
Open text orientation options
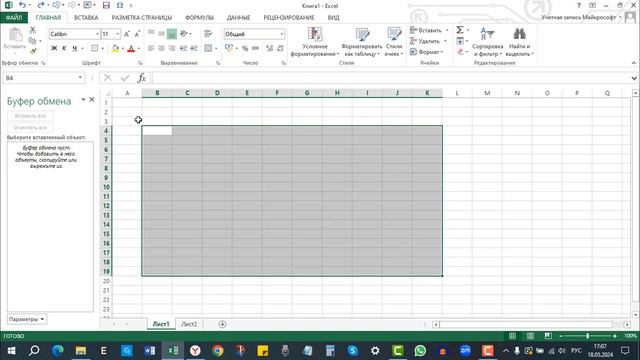[x=184, y=33]
